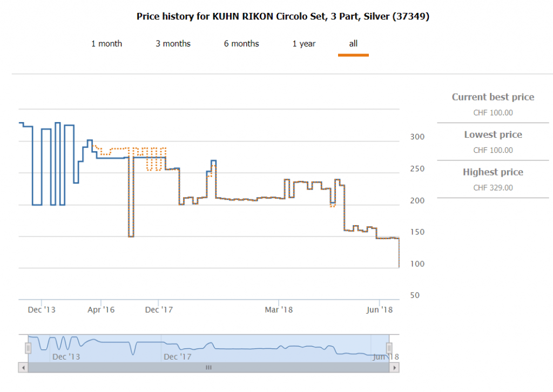Click the KUHN RIKON price history title
This screenshot has height=392, width=553.
[x=283, y=17]
